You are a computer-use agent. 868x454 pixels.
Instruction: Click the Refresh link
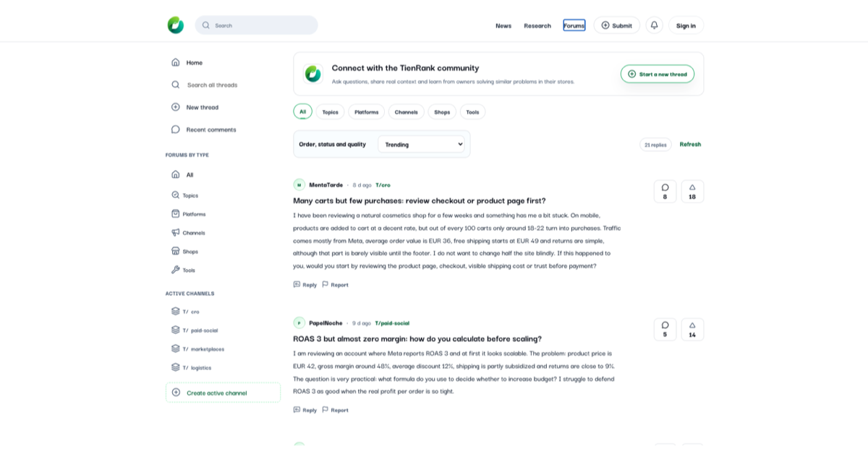[x=690, y=144]
